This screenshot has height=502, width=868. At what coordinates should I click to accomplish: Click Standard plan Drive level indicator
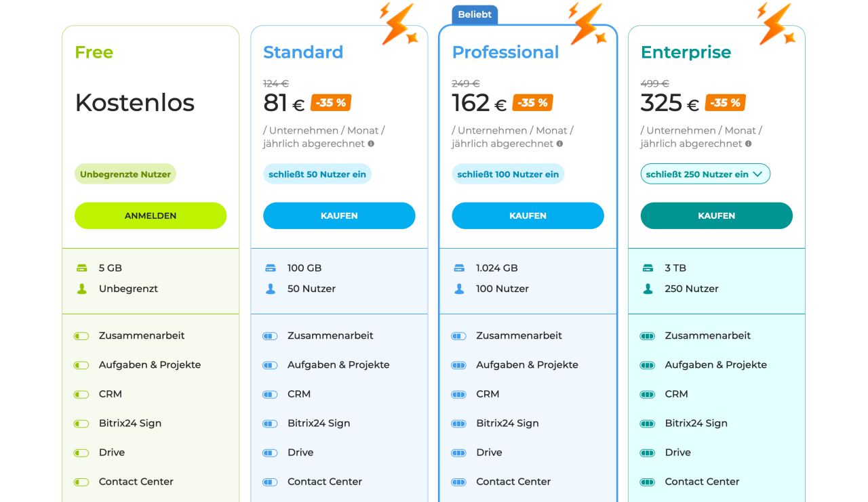click(x=270, y=453)
